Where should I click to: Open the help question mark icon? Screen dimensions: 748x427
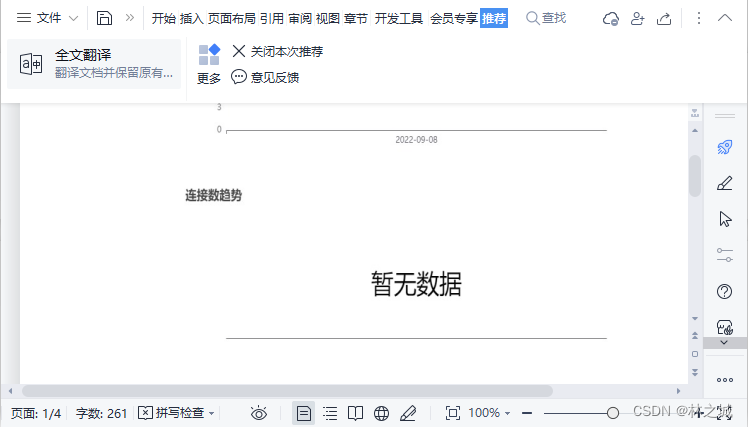point(725,291)
